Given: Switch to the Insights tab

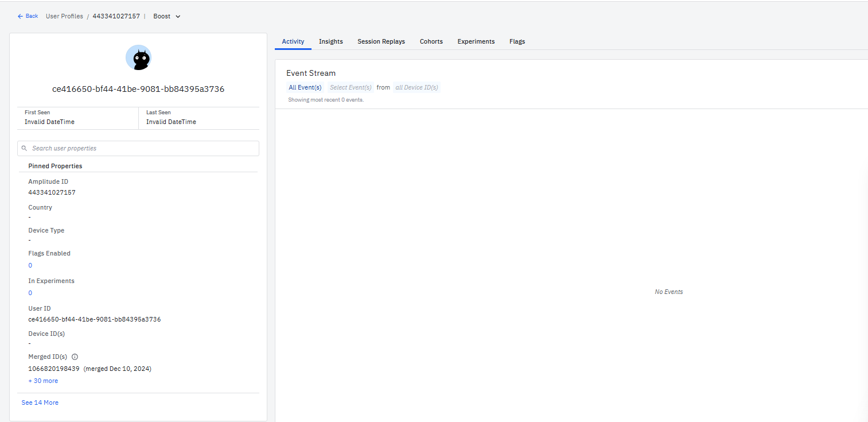Looking at the screenshot, I should [x=331, y=41].
